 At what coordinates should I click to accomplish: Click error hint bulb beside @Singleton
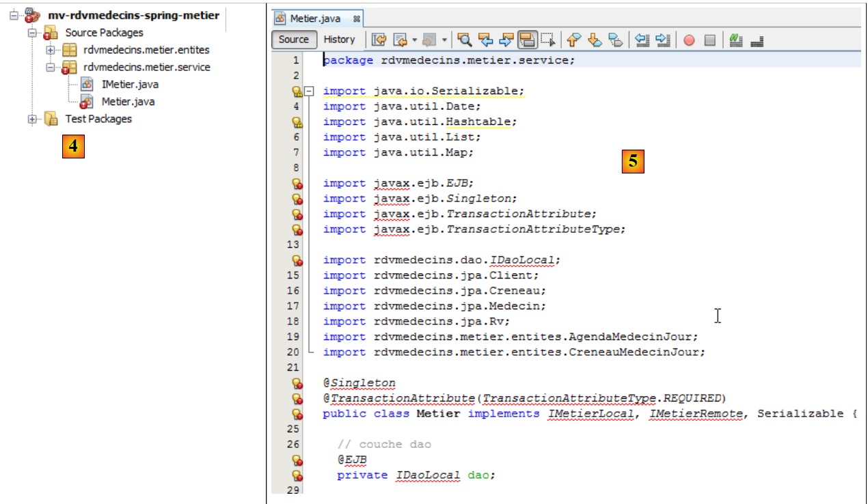coord(297,383)
